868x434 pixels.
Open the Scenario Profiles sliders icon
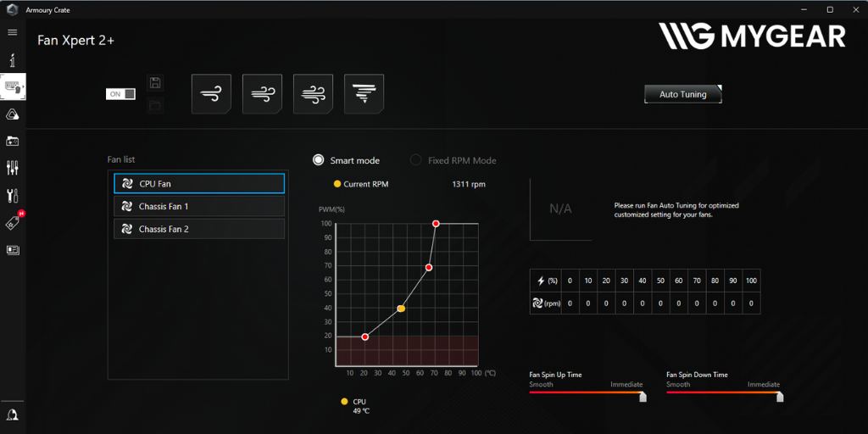tap(12, 168)
